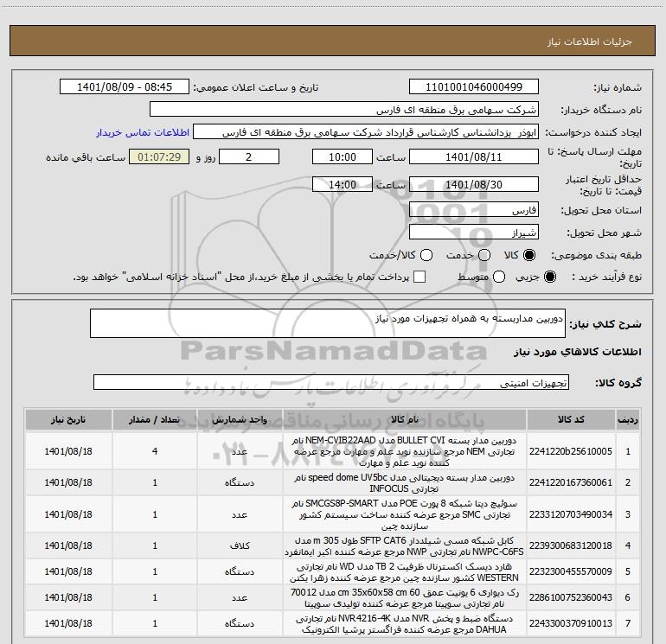
Task: Click the ردیف column header
Action: [628, 420]
